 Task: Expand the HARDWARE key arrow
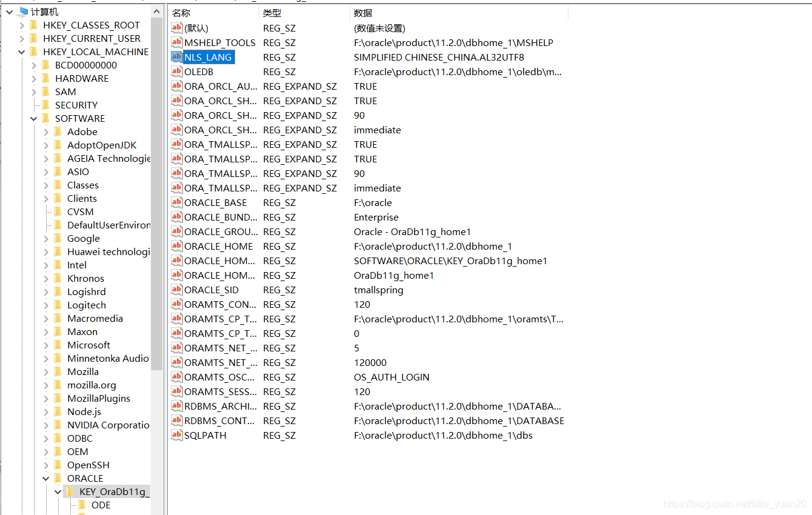[34, 78]
